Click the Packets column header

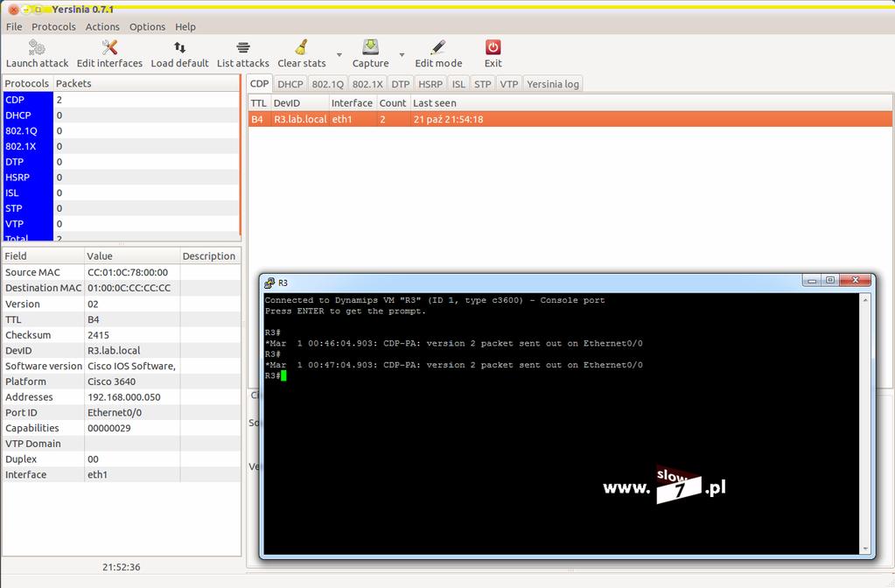pyautogui.click(x=146, y=83)
